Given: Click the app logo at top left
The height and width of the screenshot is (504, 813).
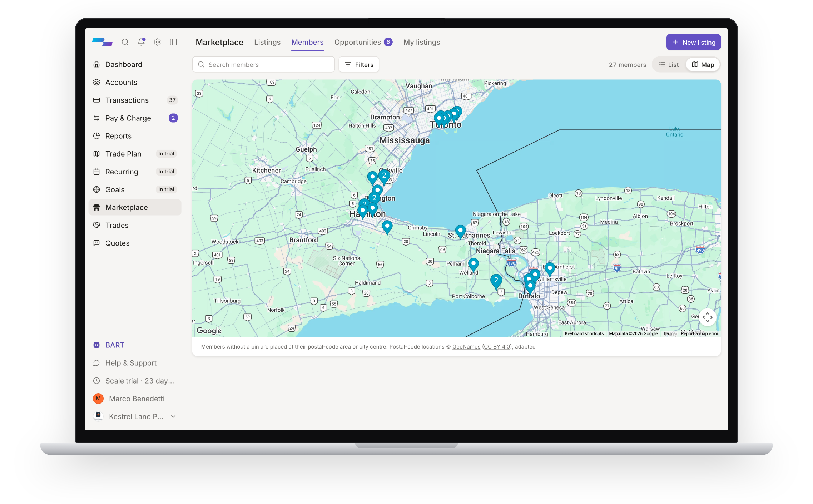Looking at the screenshot, I should [x=102, y=42].
